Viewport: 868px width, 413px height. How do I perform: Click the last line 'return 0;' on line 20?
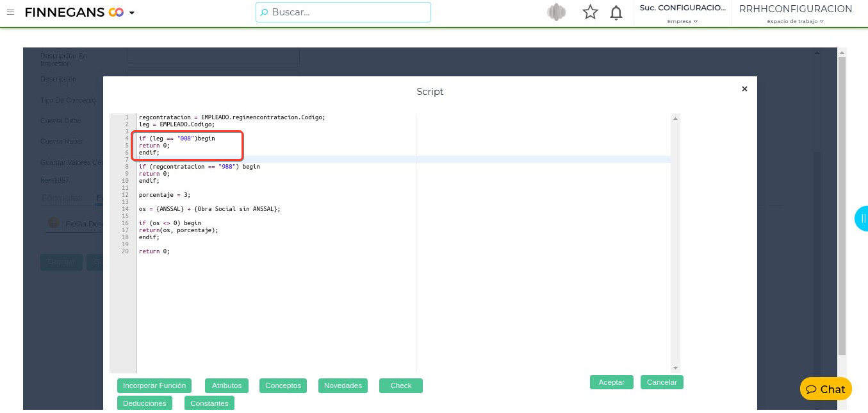coord(154,251)
